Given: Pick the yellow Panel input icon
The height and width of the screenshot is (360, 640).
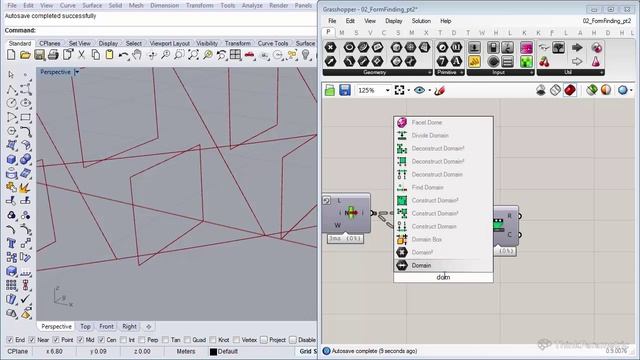Looking at the screenshot, I should [x=474, y=62].
